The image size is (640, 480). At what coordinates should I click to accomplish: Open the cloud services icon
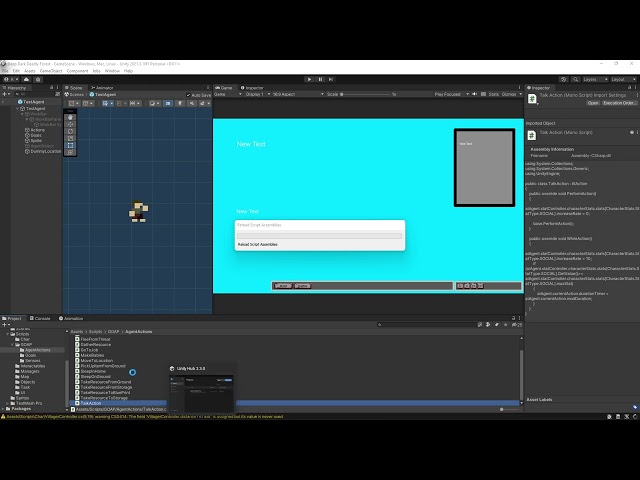(27, 79)
